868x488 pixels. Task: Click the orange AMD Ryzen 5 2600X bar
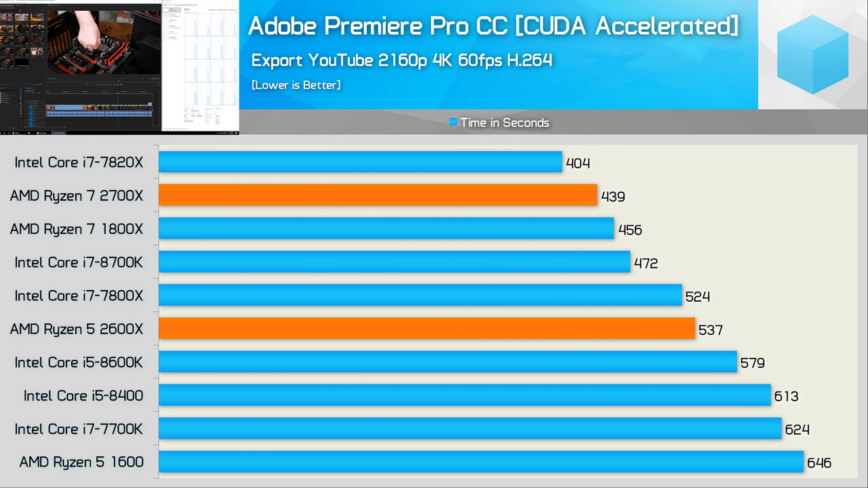427,329
